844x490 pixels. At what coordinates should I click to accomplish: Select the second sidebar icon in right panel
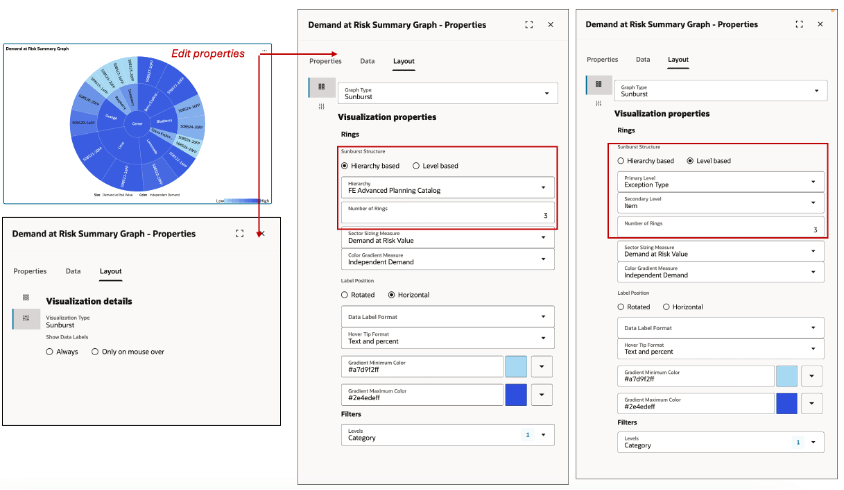599,103
